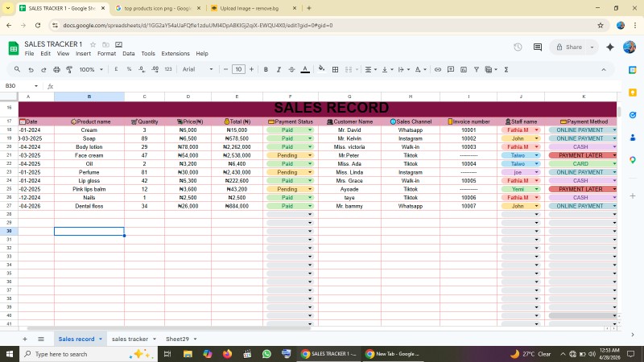The width and height of the screenshot is (644, 362).
Task: Click the formula bar
Action: coord(336,86)
